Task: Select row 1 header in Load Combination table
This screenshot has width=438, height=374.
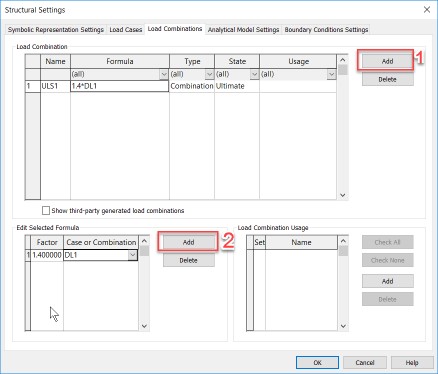Action: (33, 86)
